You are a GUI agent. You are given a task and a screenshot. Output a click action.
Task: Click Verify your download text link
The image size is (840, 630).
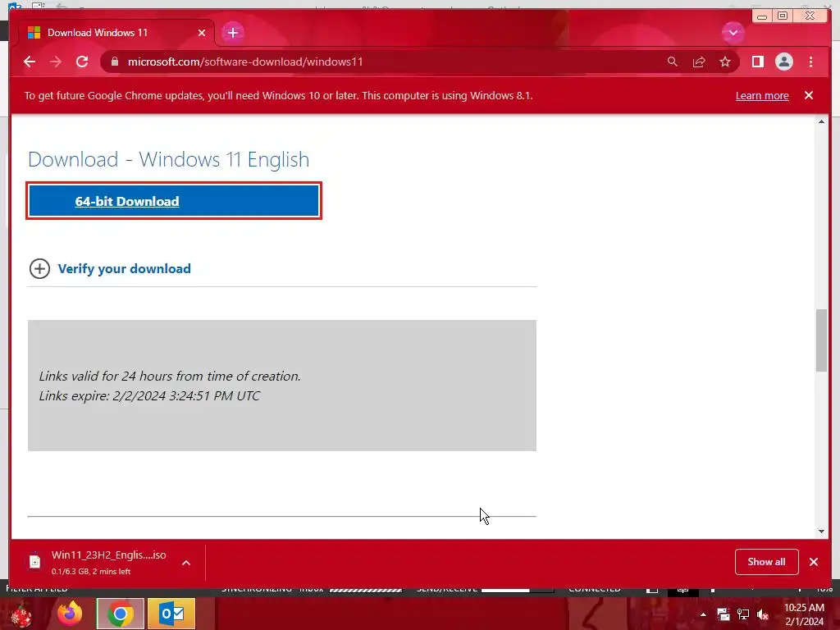(125, 268)
